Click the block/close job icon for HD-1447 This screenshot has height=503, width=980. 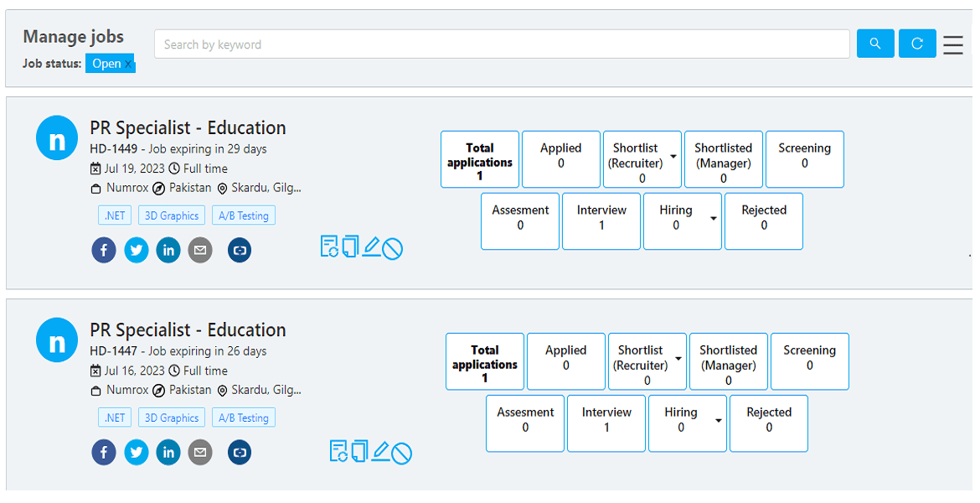click(x=402, y=454)
